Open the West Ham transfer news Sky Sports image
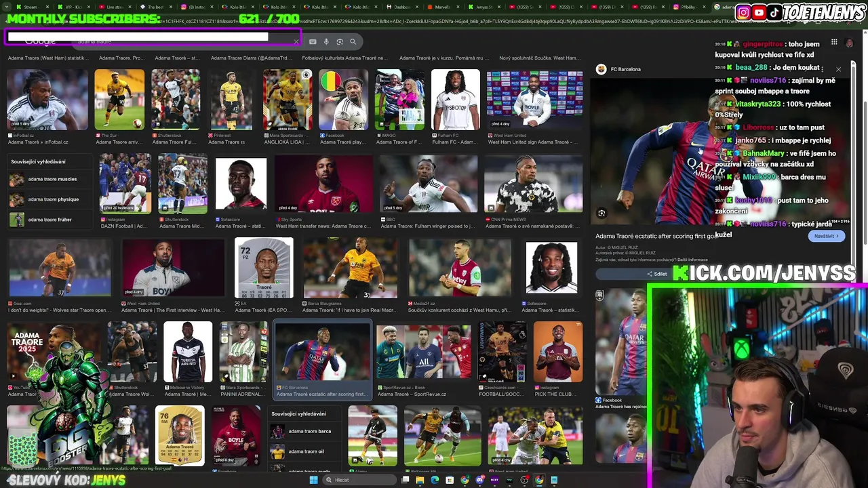Viewport: 868px width, 488px height. tap(324, 184)
